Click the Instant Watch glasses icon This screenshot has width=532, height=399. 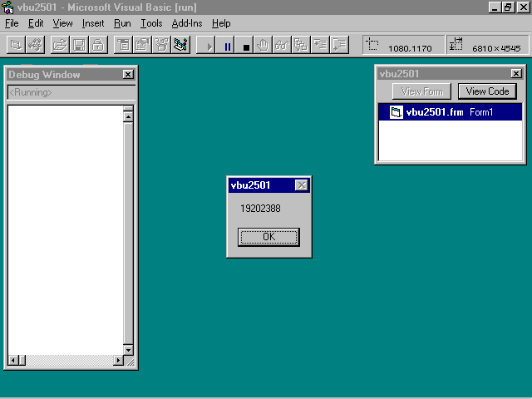[x=282, y=46]
